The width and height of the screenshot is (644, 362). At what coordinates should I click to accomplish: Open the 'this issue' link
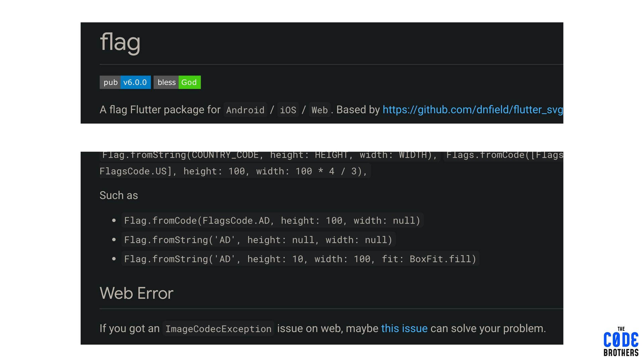[x=404, y=328]
